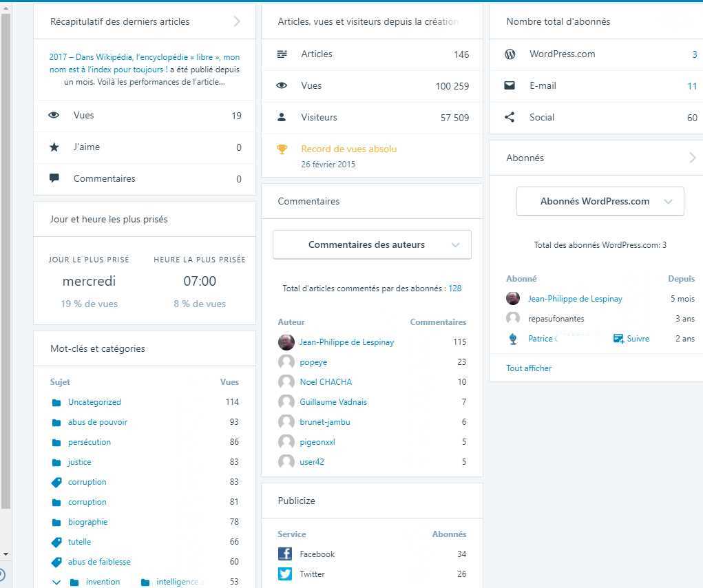Click the WordPress.com logo in subscribers panel
This screenshot has height=588, width=703.
point(509,54)
